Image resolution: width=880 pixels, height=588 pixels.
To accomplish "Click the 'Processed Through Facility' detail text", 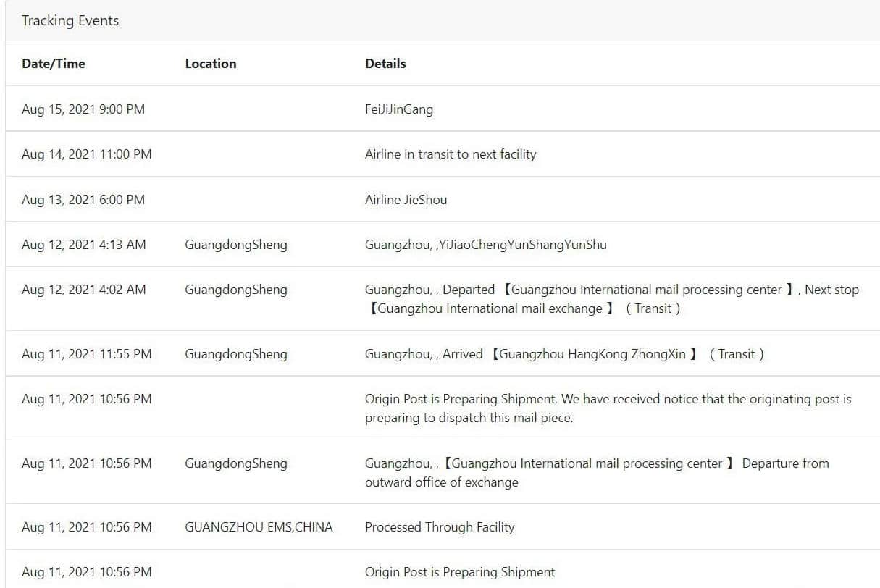I will [440, 527].
